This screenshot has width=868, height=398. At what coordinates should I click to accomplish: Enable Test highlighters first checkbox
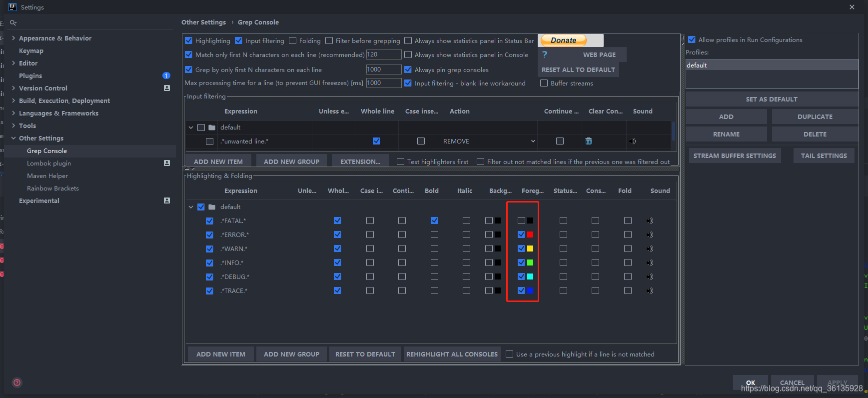[400, 161]
